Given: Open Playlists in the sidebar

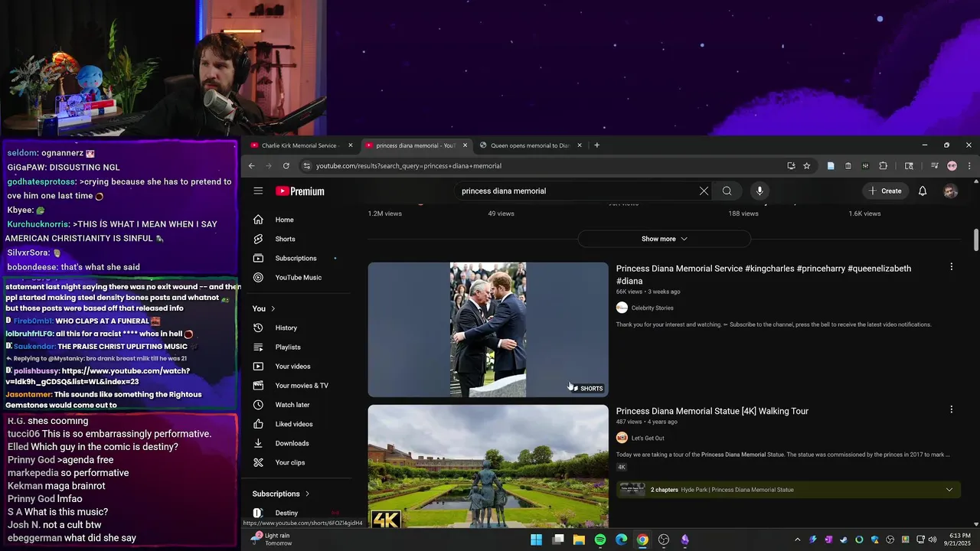Looking at the screenshot, I should (x=299, y=347).
